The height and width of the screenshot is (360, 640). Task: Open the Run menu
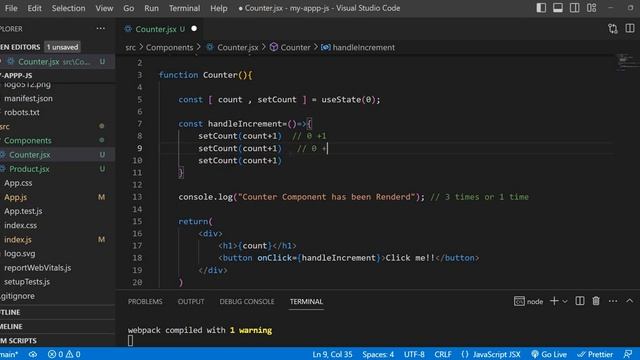pyautogui.click(x=151, y=8)
